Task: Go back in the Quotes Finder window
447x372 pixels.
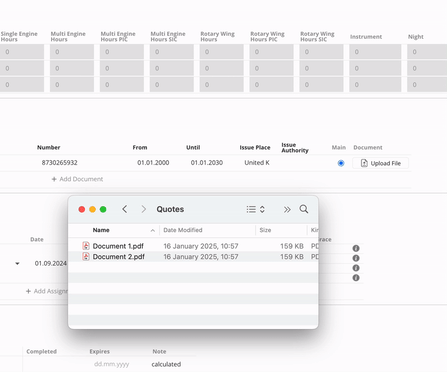Action: click(125, 209)
